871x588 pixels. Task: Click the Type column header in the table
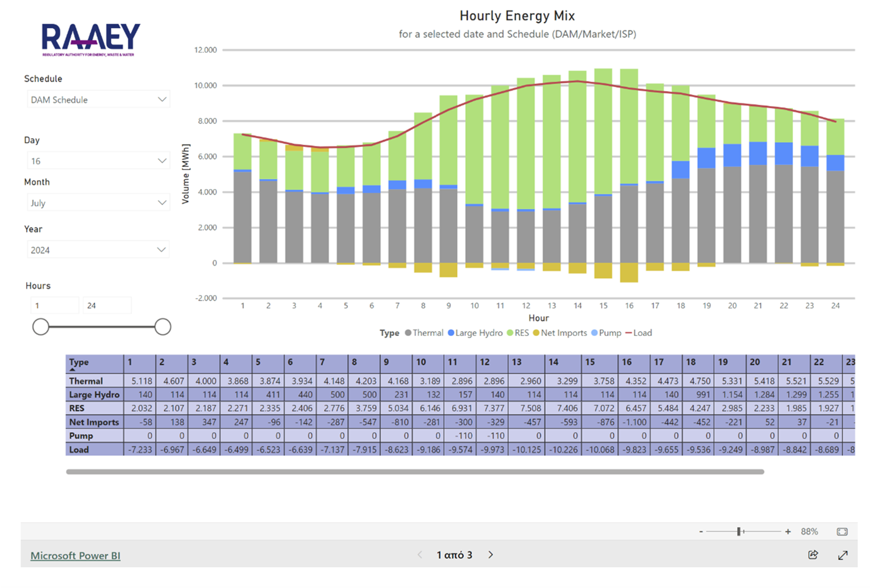coord(95,364)
